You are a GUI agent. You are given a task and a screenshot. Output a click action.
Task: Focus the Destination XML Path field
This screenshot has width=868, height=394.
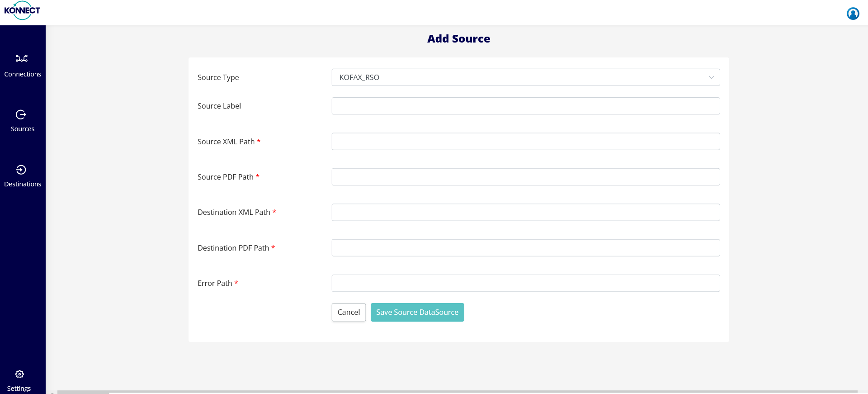point(525,212)
